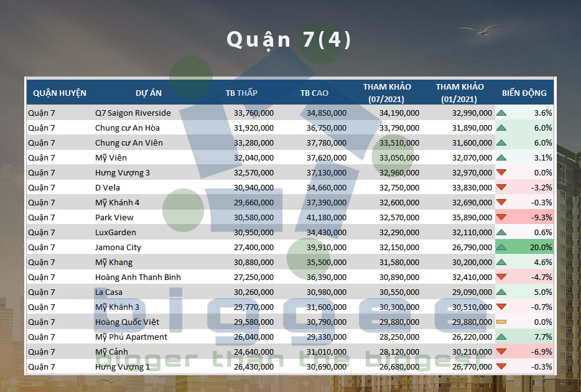Select the THAM KHẢO (07/2021) column header
581x392 pixels.
click(x=386, y=93)
